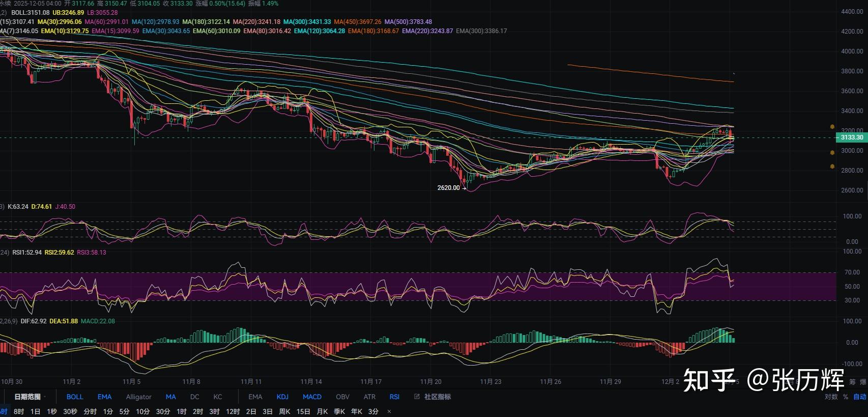
Task: Close the timeframe bar with the × icon
Action: click(389, 411)
